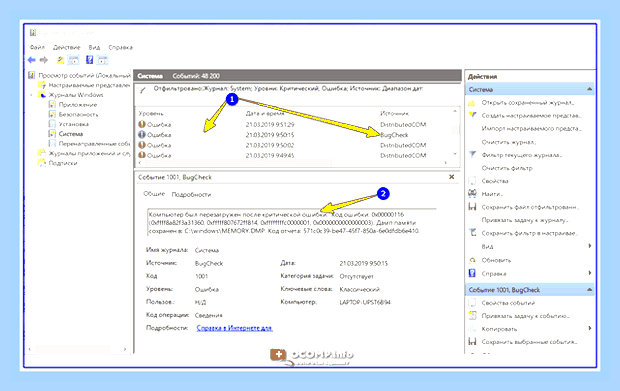The width and height of the screenshot is (620, 391).
Task: Open the Справка в Интернете link
Action: pos(234,328)
